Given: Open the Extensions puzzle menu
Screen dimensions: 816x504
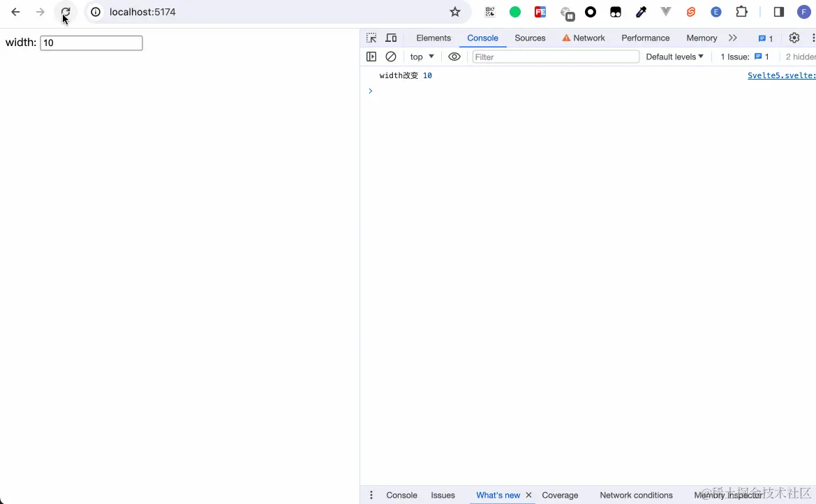Looking at the screenshot, I should (741, 12).
